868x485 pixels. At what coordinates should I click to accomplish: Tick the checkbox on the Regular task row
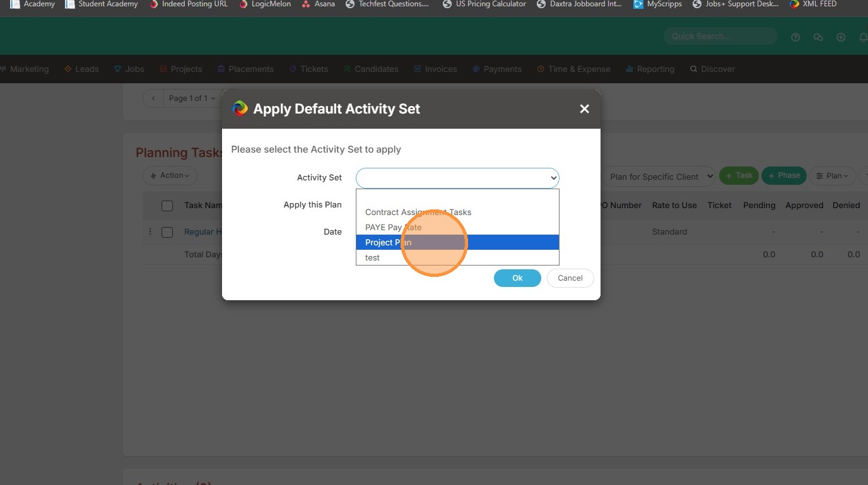pyautogui.click(x=167, y=232)
